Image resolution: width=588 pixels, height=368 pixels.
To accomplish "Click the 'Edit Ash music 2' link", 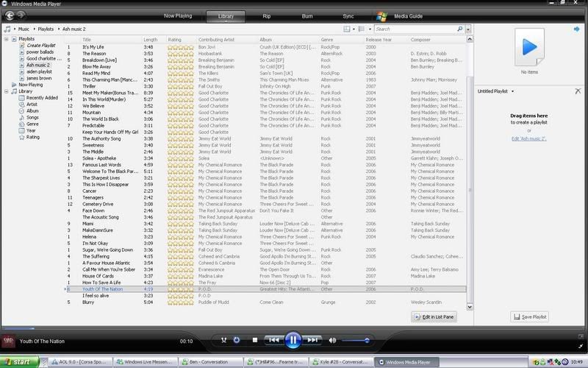I will click(x=529, y=139).
